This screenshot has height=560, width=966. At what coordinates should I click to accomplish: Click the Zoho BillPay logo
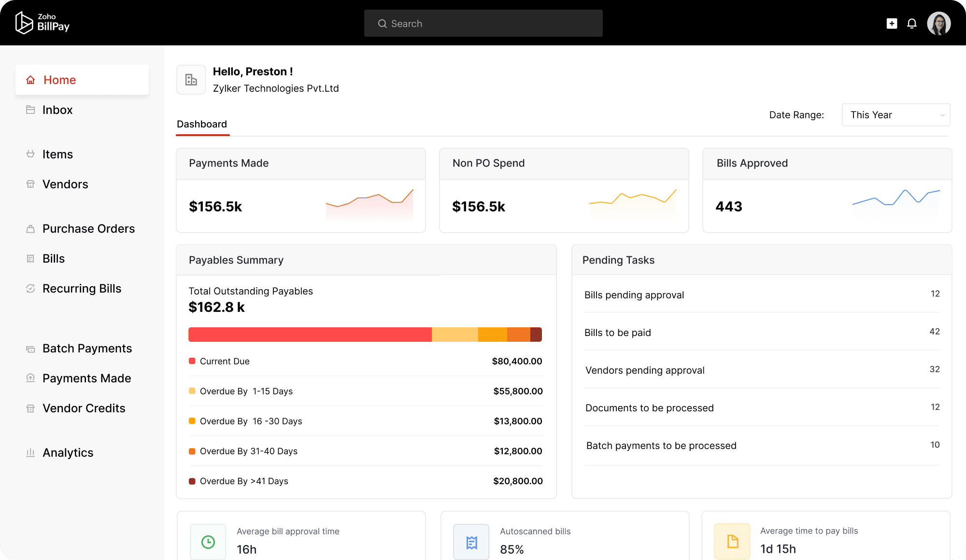tap(43, 22)
